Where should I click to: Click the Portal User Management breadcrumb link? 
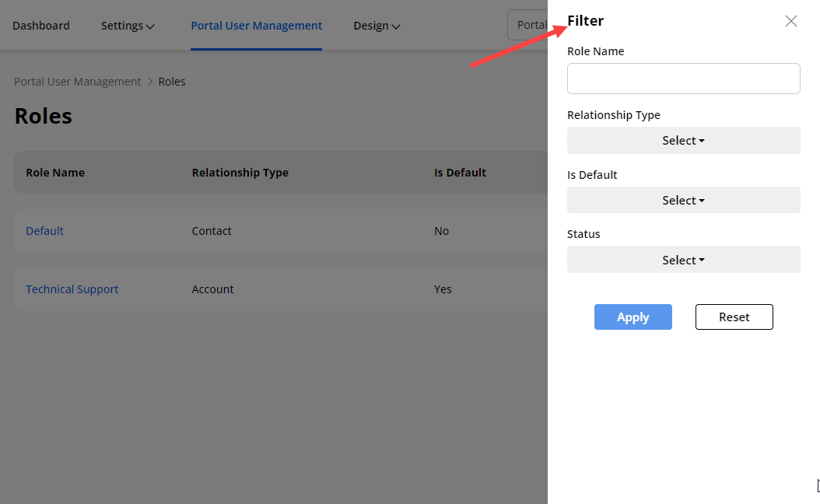78,82
